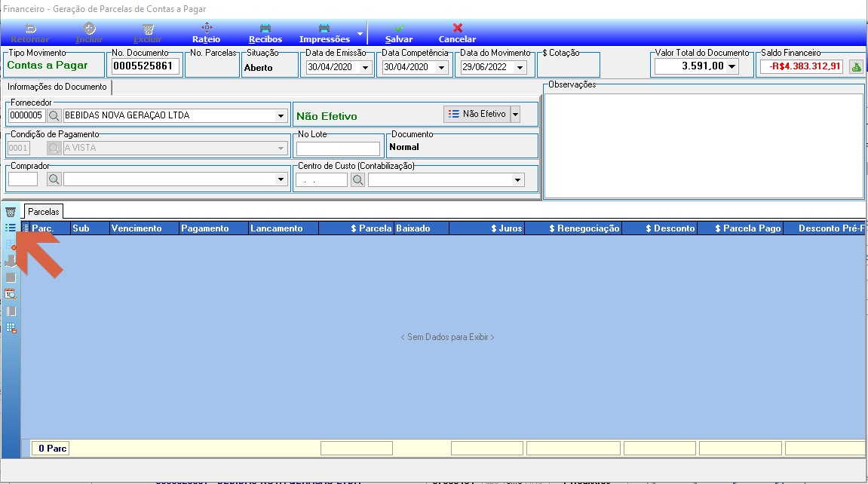Select the Parcelas tab
868x484 pixels.
pos(44,211)
